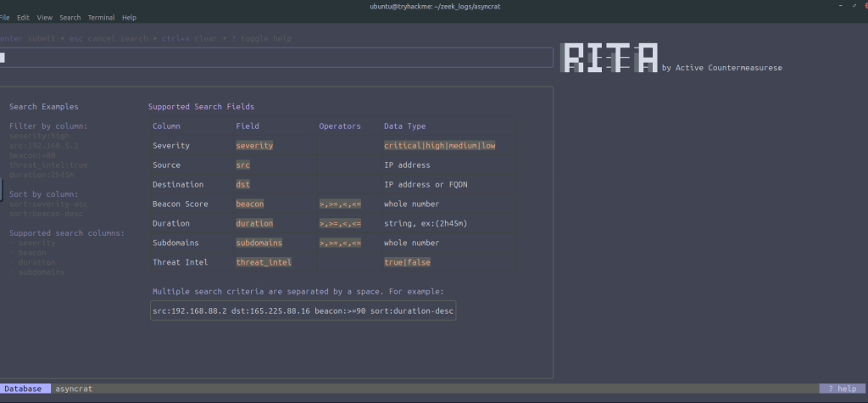
Task: Open the Help menu in menu bar
Action: pyautogui.click(x=129, y=17)
